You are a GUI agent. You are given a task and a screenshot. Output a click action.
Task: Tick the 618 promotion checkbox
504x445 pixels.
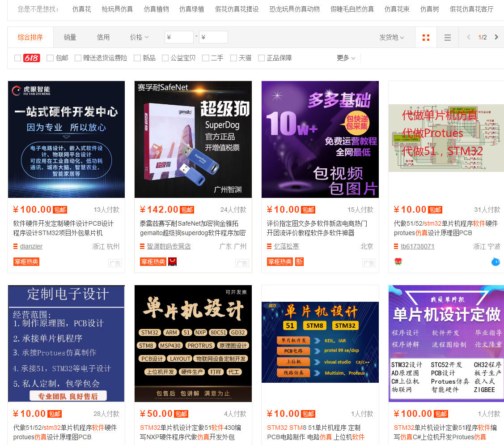pos(18,58)
